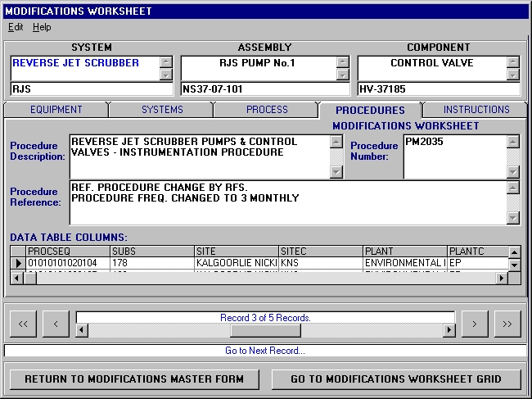Click the SUBS column header
532x399 pixels.
coord(152,252)
